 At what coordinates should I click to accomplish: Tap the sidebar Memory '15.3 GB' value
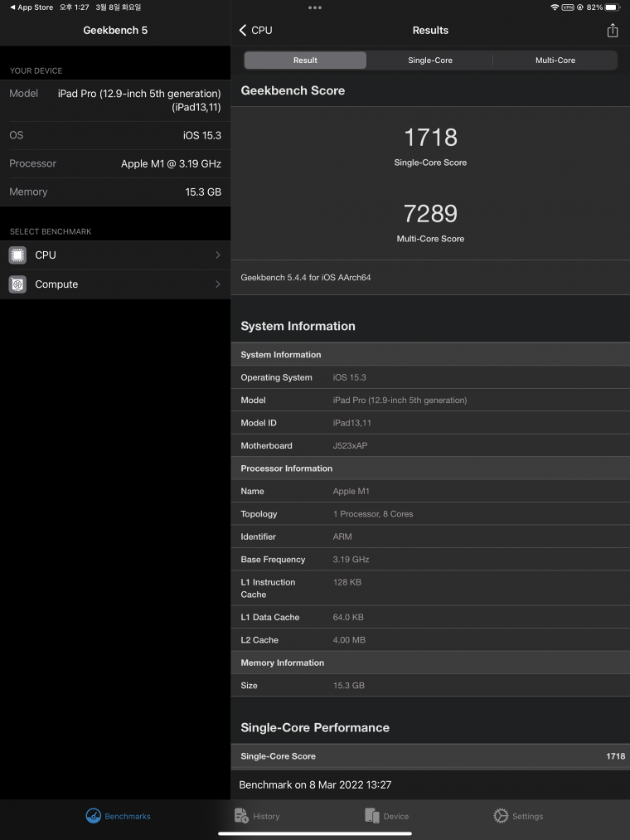tap(203, 192)
